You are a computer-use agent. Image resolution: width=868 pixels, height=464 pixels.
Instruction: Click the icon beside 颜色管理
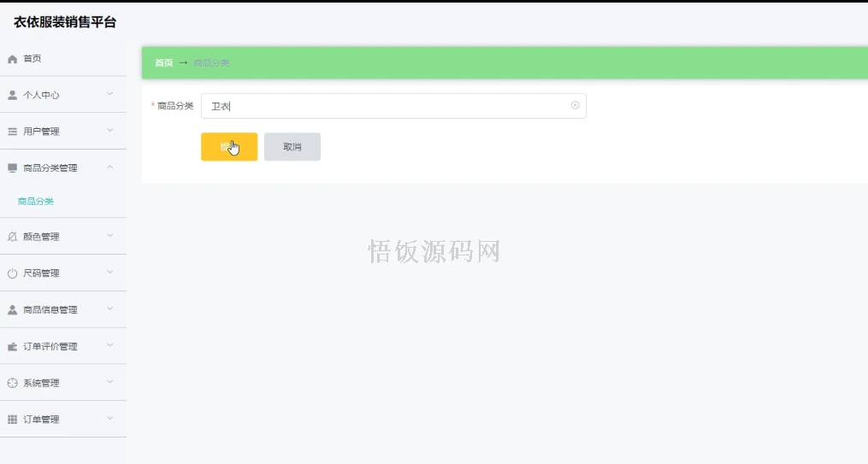click(12, 237)
